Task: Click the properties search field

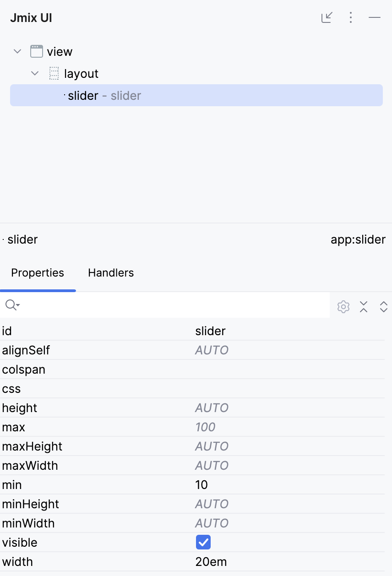Action: pos(174,305)
